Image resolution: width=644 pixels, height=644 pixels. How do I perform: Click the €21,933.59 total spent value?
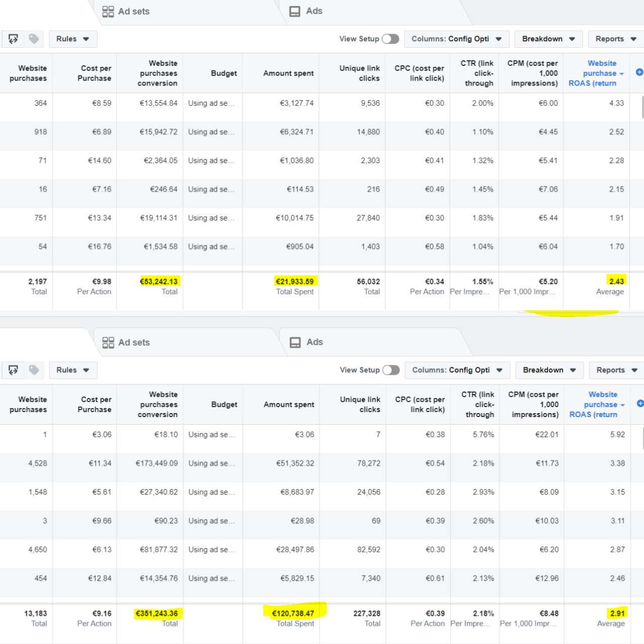pyautogui.click(x=295, y=281)
